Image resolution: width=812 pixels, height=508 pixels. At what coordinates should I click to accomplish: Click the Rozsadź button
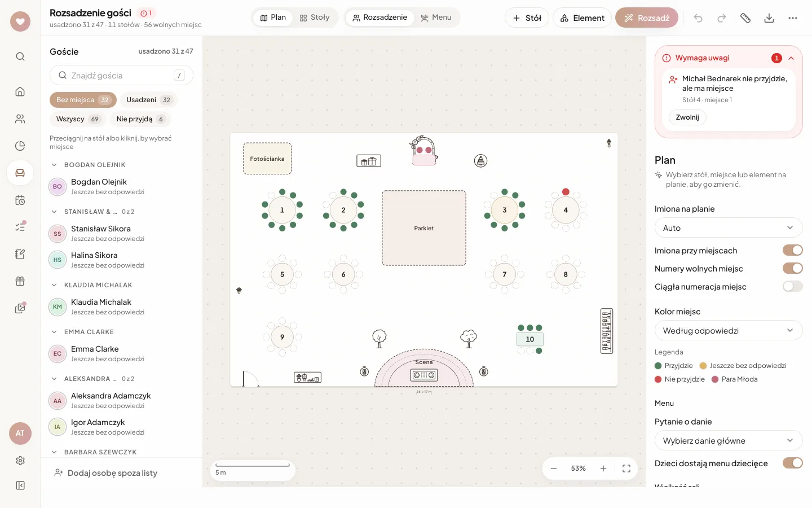[647, 18]
